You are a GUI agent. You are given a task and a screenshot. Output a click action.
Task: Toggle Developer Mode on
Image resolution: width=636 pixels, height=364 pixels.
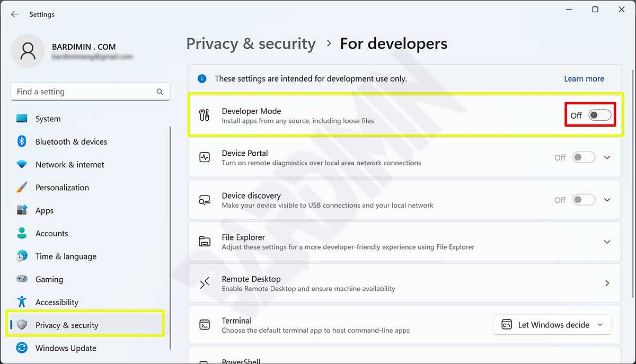click(x=599, y=114)
